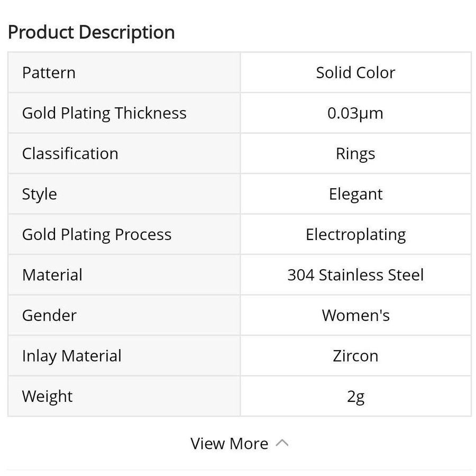Click the Rings classification value

pyautogui.click(x=355, y=153)
